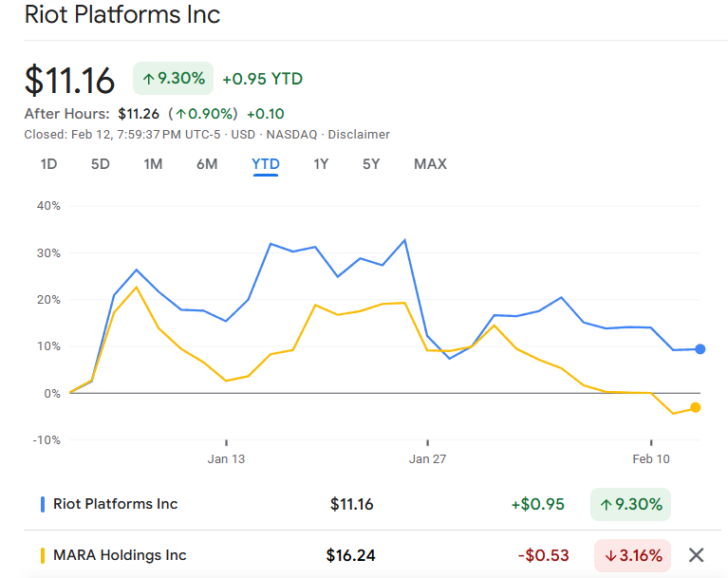Click the -10% y-axis label
Image resolution: width=728 pixels, height=578 pixels.
pyautogui.click(x=47, y=440)
